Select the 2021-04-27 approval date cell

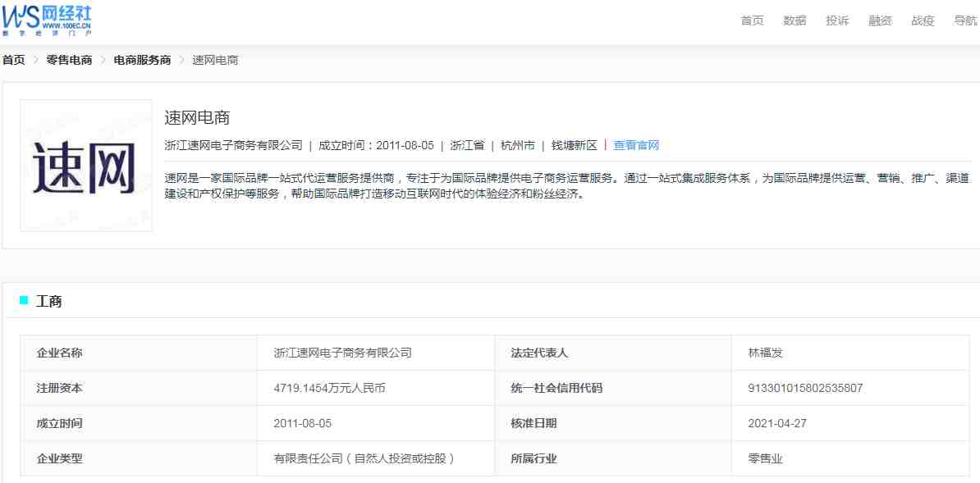pyautogui.click(x=850, y=424)
